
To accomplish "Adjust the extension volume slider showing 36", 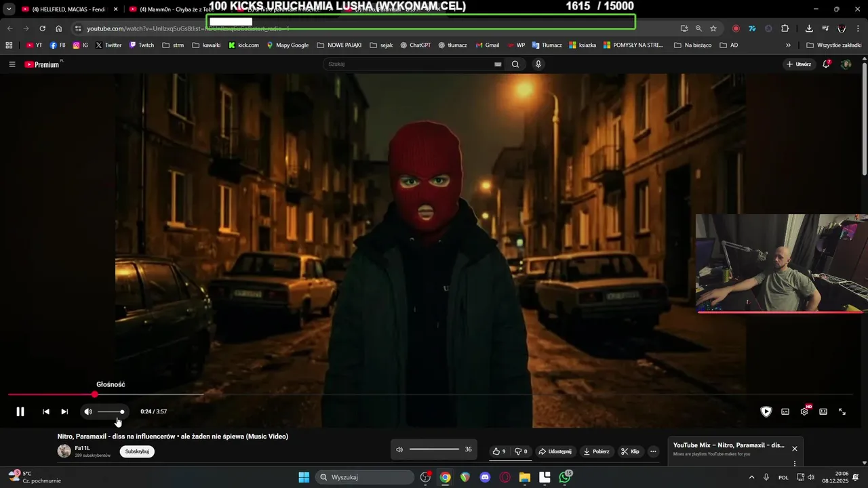I will 435,449.
